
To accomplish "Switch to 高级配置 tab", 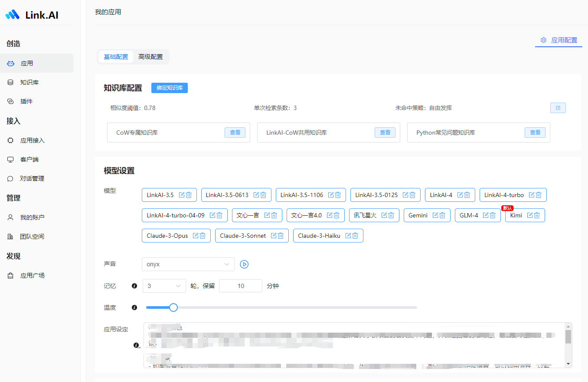I will coord(150,57).
